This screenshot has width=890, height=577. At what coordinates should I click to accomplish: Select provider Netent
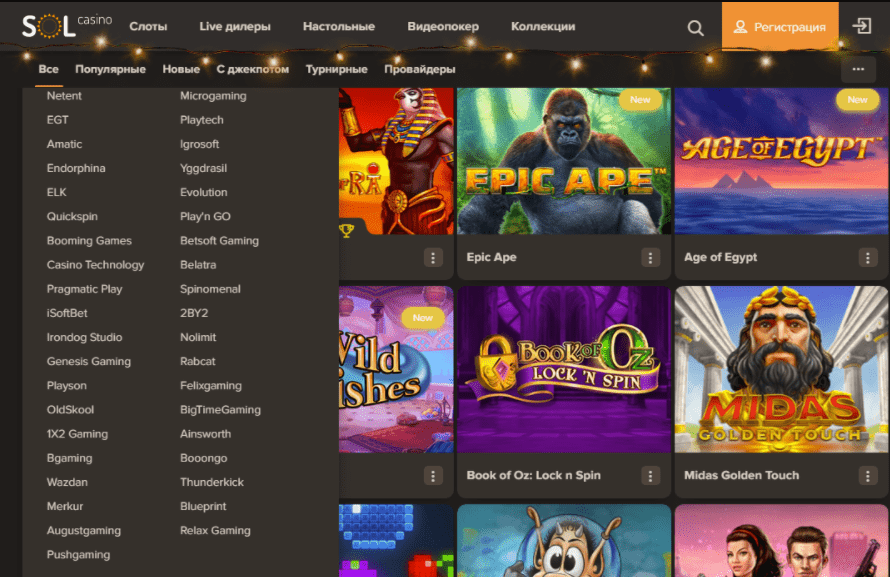click(64, 96)
